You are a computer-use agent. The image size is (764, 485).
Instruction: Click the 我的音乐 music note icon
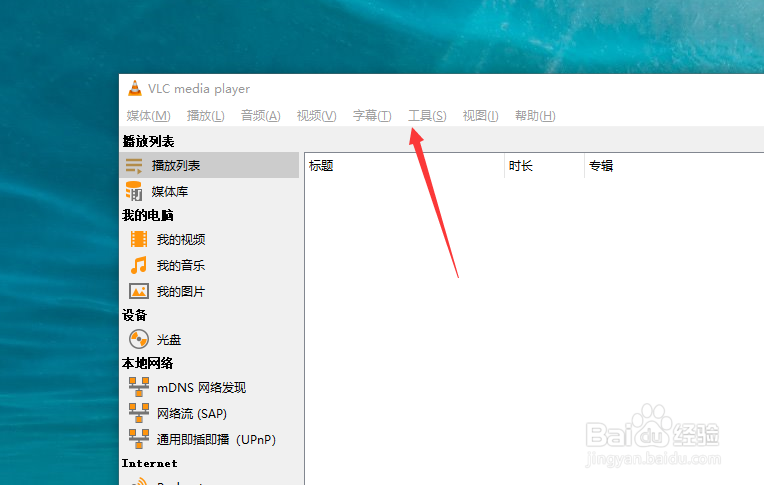[x=138, y=265]
